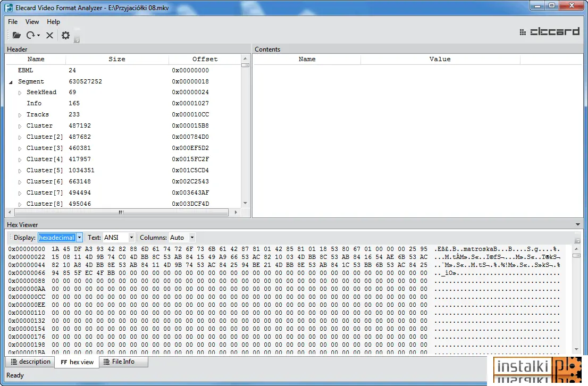
Task: Expand the Cluster[2] node
Action: tap(20, 138)
